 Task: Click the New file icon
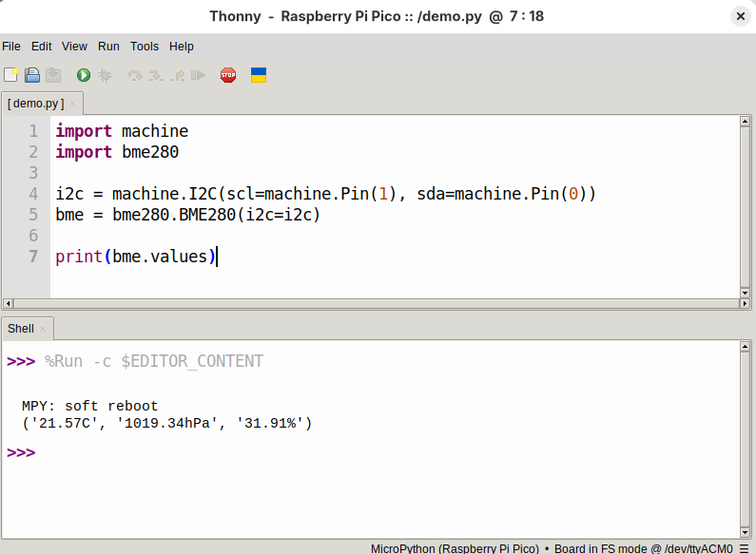pos(11,75)
